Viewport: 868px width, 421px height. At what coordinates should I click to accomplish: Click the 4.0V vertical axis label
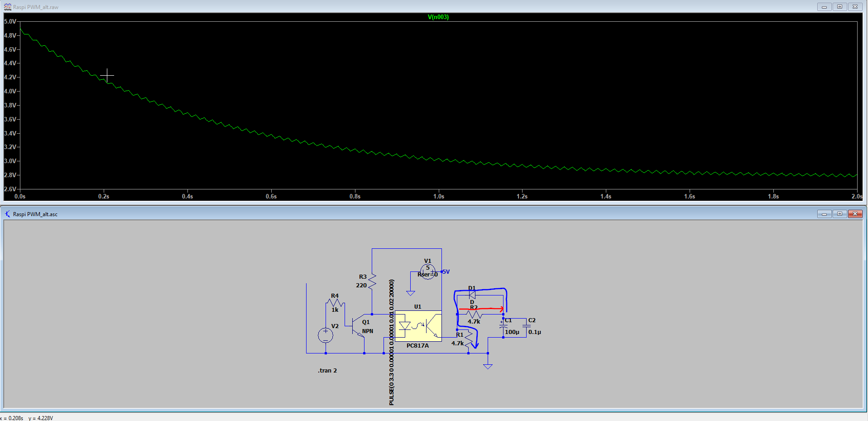pyautogui.click(x=10, y=91)
